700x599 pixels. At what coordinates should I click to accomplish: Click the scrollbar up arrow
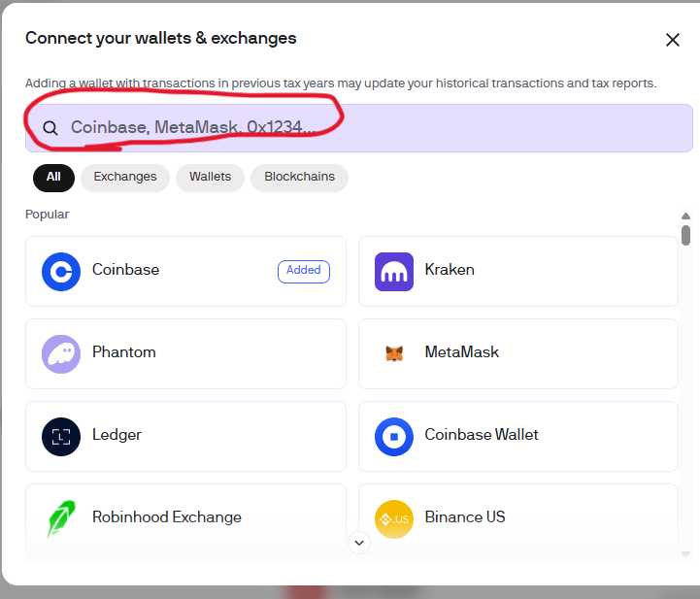click(x=685, y=216)
